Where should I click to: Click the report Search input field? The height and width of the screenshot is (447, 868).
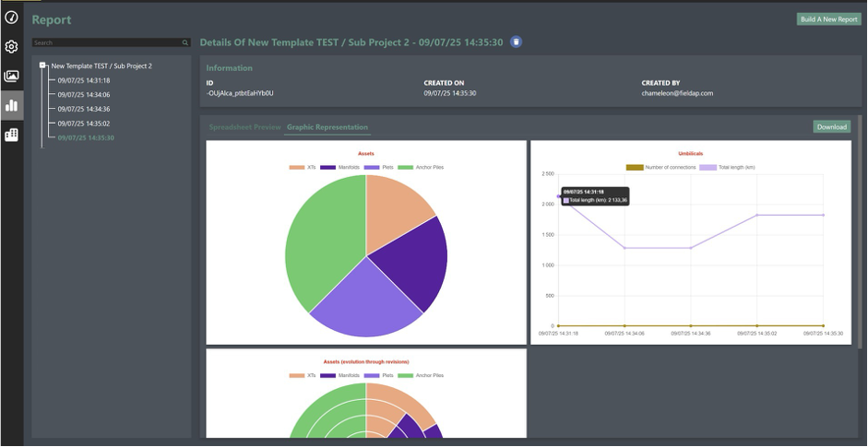106,42
